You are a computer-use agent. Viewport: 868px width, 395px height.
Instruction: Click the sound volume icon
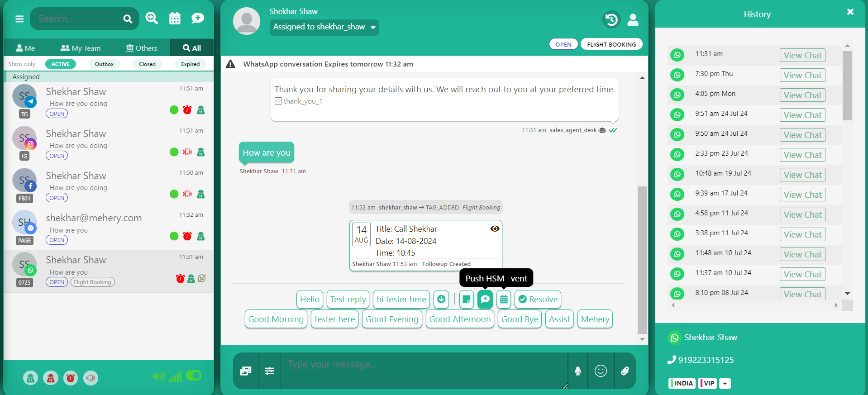158,376
